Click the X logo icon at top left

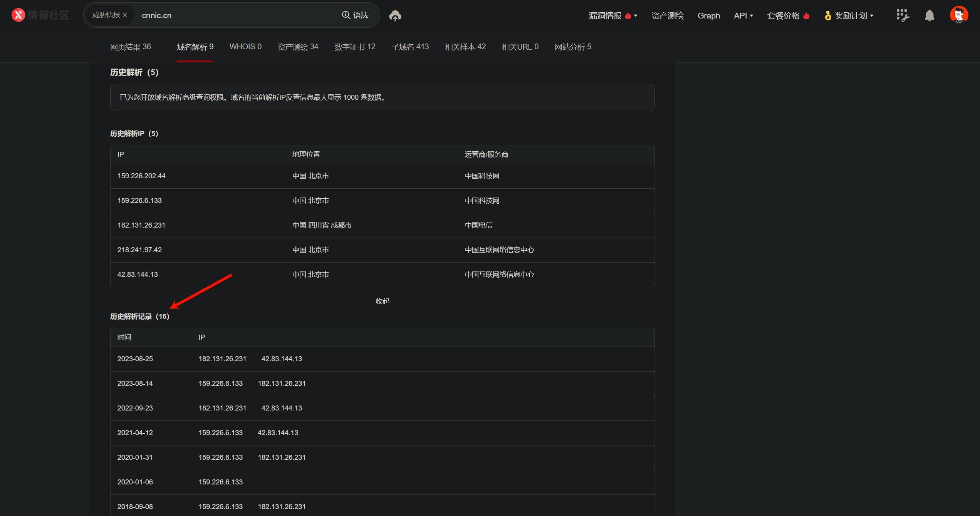tap(18, 15)
